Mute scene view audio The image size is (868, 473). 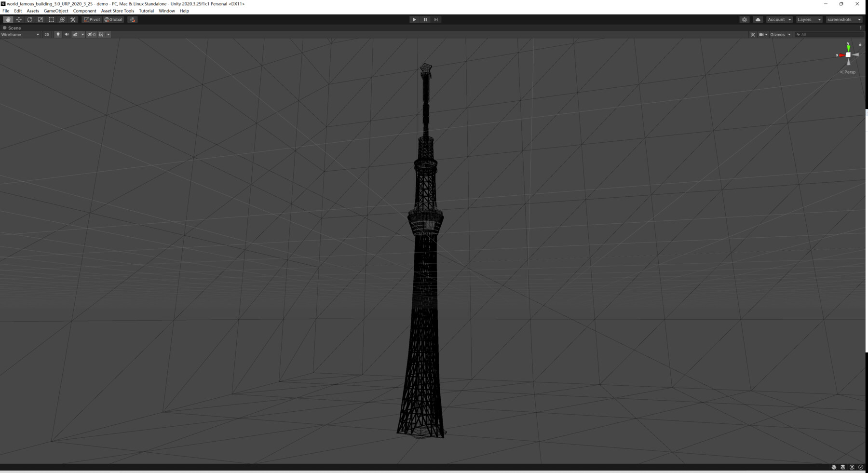click(x=67, y=34)
